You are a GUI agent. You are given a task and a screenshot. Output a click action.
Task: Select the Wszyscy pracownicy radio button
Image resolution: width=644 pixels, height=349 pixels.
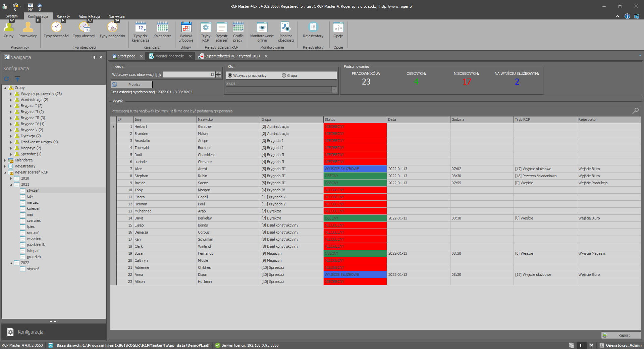pos(230,76)
